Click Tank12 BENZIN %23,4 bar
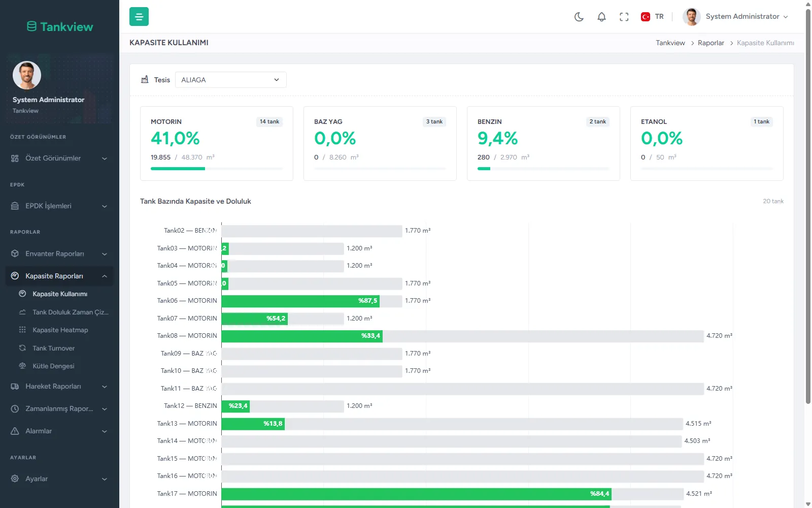The image size is (812, 508). tap(235, 406)
